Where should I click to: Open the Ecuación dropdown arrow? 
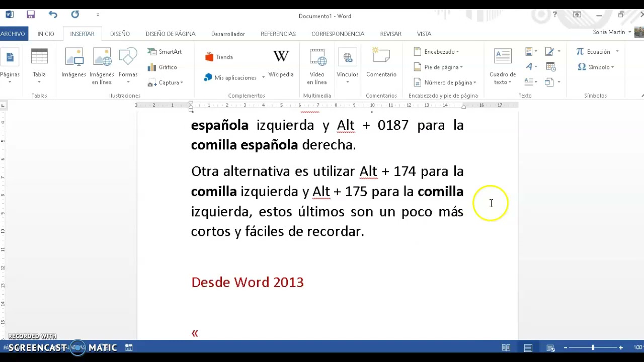(617, 52)
